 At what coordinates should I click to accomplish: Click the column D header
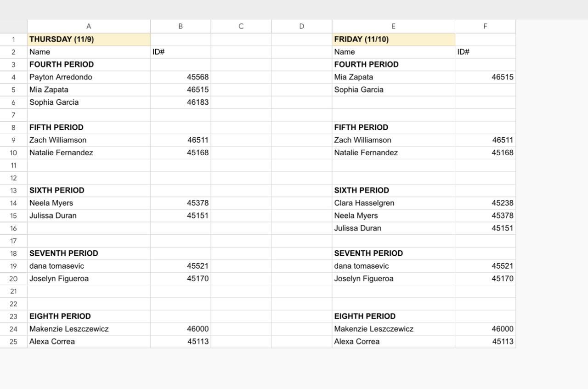click(x=301, y=26)
